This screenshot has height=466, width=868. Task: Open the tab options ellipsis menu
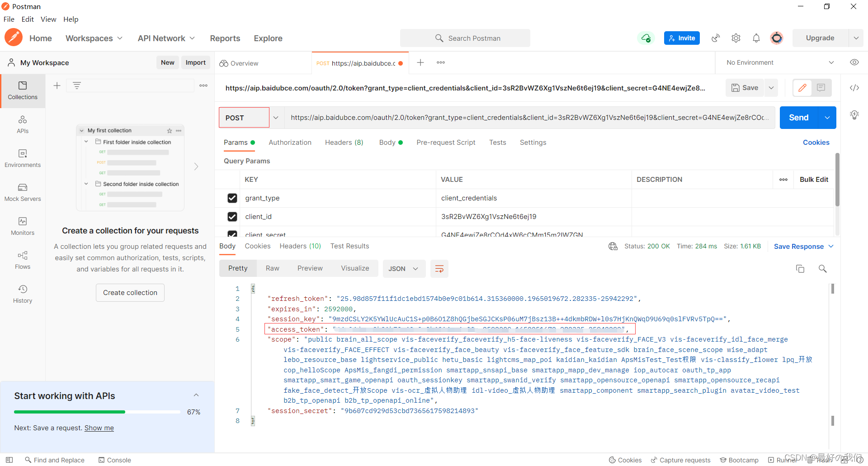point(441,62)
